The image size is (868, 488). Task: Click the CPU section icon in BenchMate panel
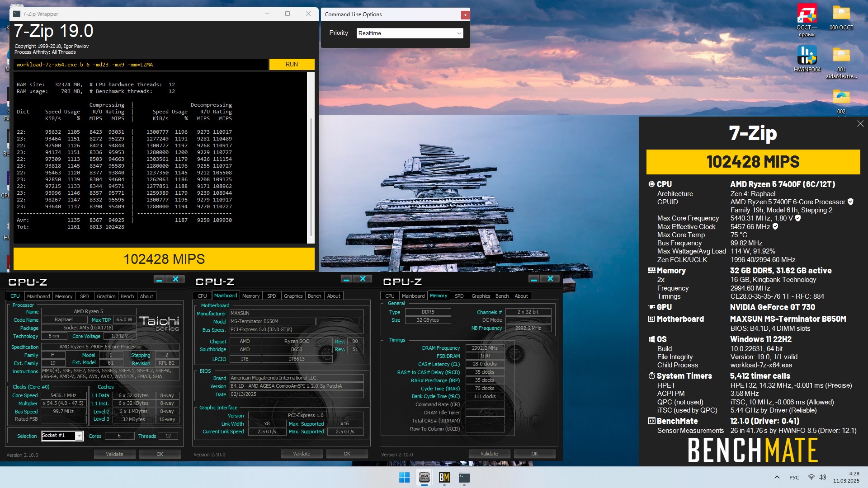pyautogui.click(x=651, y=184)
